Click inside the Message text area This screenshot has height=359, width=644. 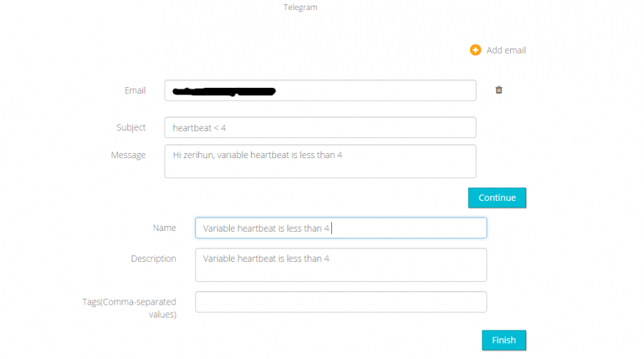click(320, 166)
